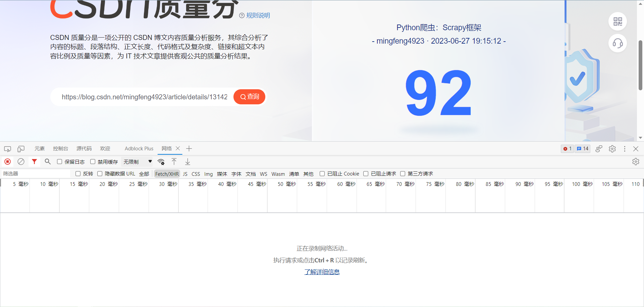Select the 全部 request type filter

click(x=144, y=174)
